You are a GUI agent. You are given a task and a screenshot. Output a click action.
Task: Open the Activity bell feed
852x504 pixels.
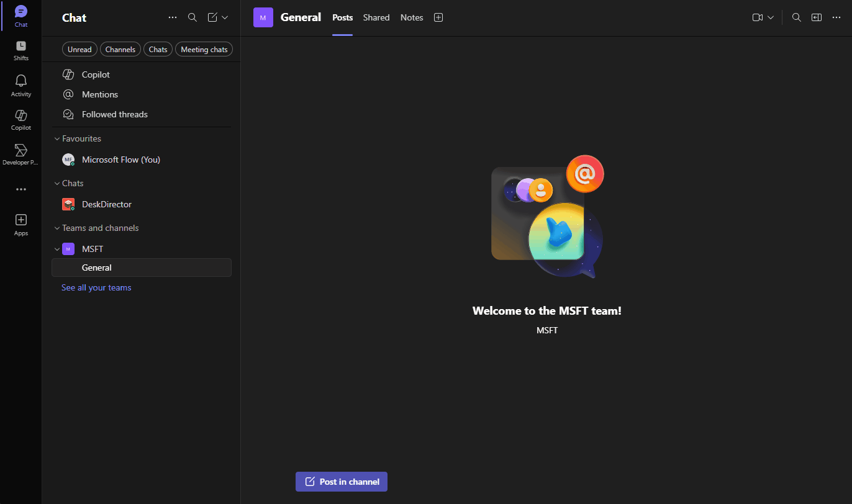tap(21, 86)
